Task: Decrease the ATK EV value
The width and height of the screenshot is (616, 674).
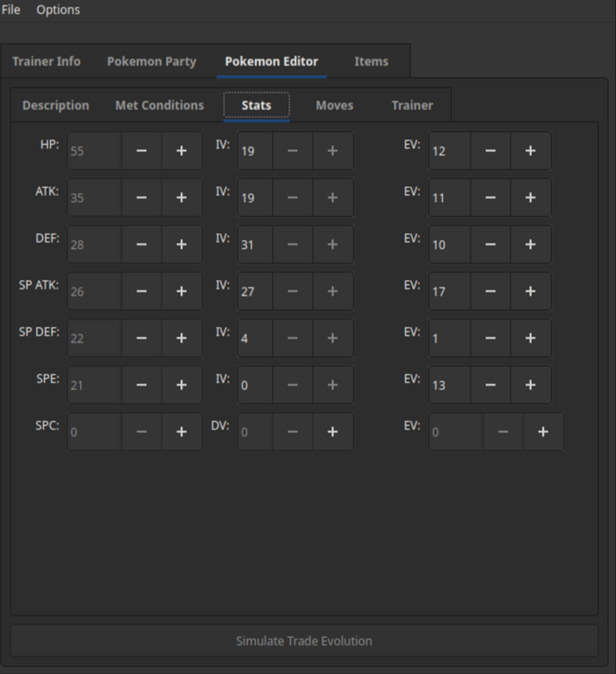Action: (x=490, y=198)
